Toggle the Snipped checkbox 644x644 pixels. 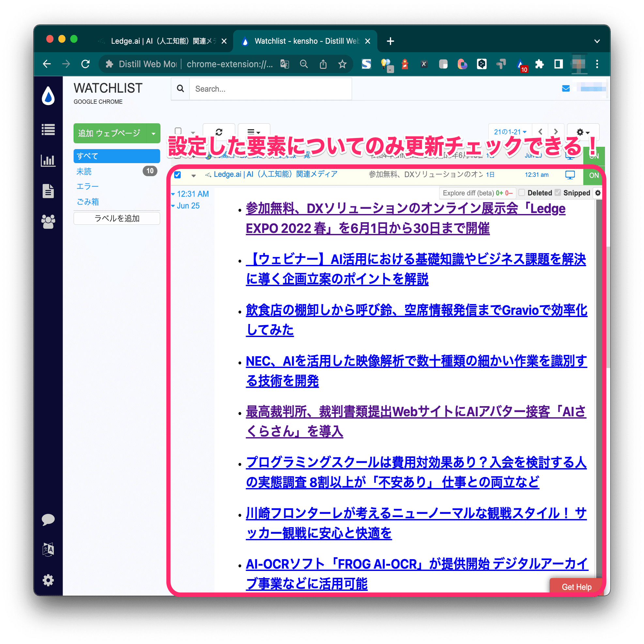558,192
